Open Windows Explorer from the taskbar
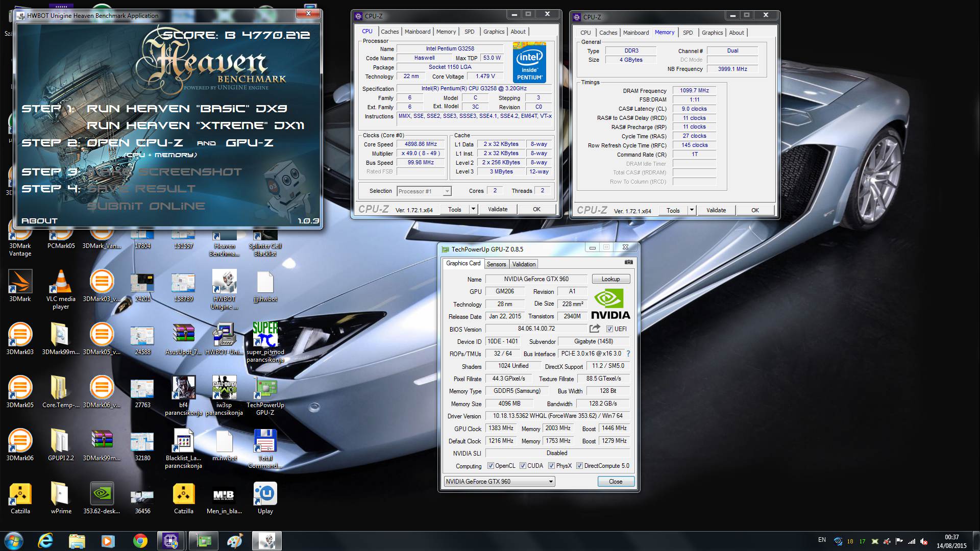The image size is (980, 551). 77,541
